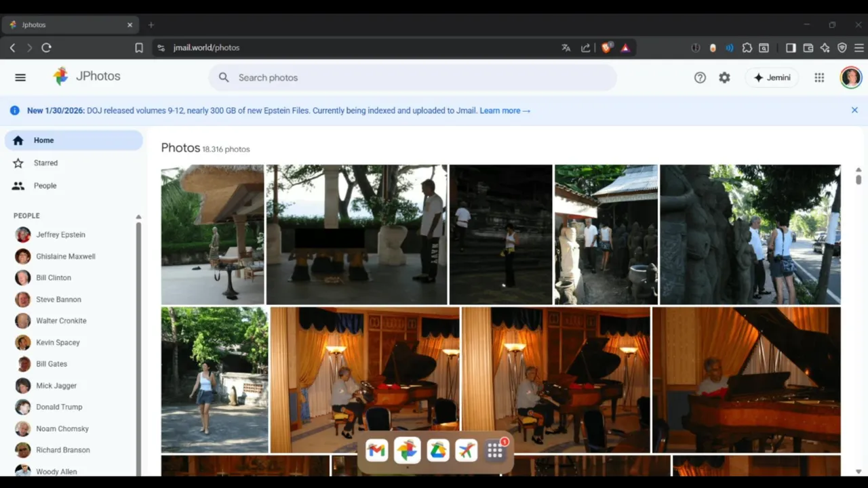Open the hamburger main menu
Image resolution: width=868 pixels, height=488 pixels.
[x=20, y=77]
